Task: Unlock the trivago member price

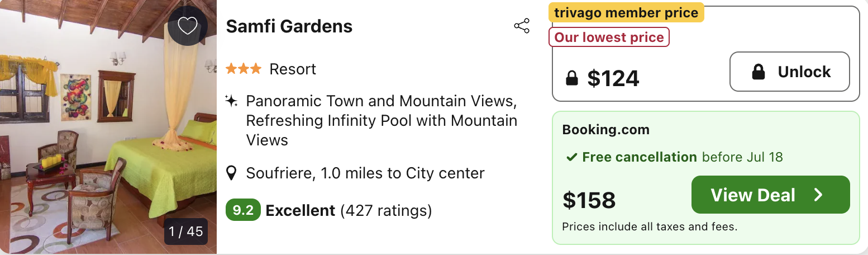Action: tap(789, 72)
